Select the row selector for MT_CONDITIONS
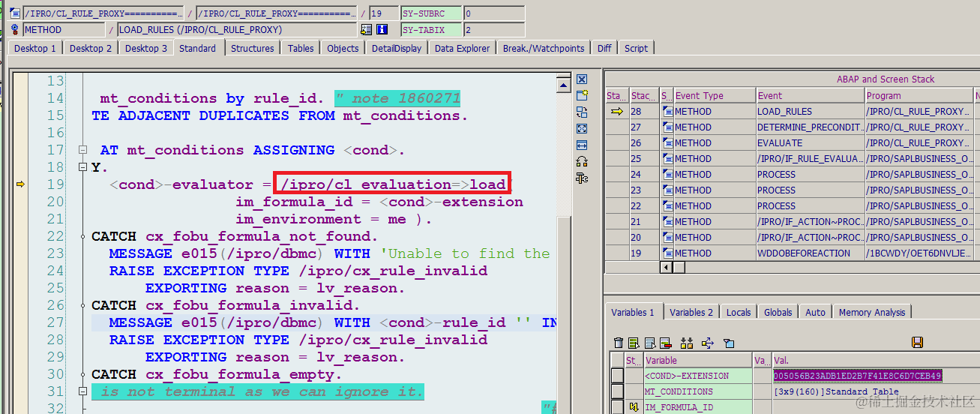This screenshot has height=414, width=980. point(617,391)
